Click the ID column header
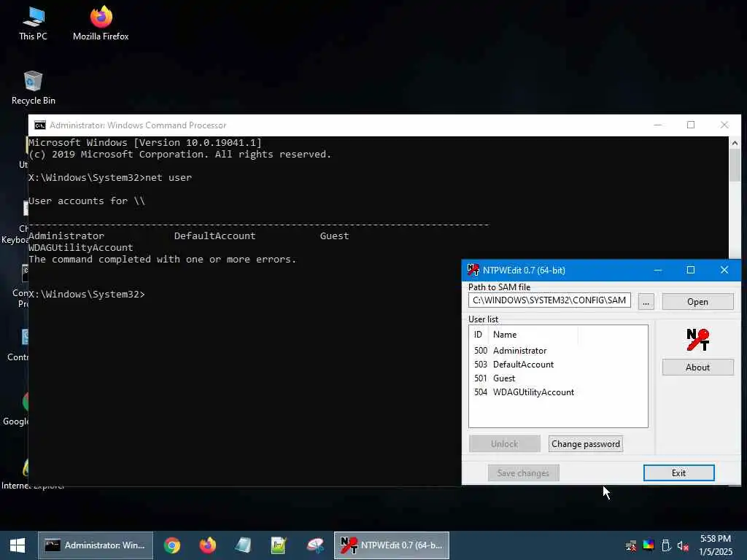The height and width of the screenshot is (560, 747). [x=479, y=334]
